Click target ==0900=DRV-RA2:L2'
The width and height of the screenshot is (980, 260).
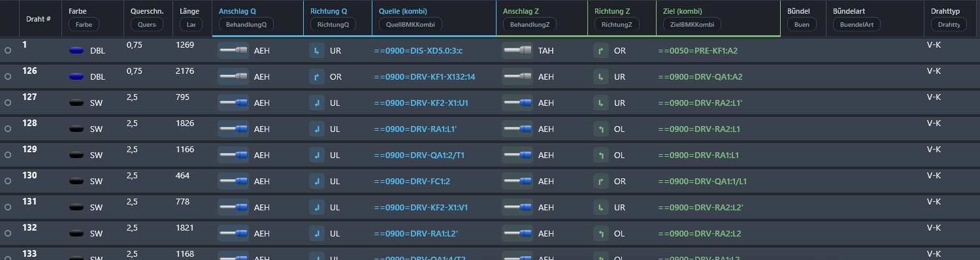point(700,208)
